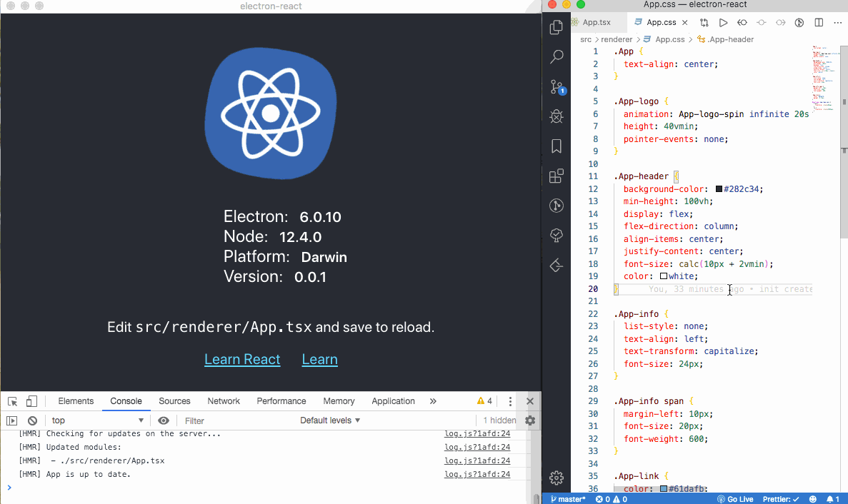Image resolution: width=848 pixels, height=504 pixels.
Task: Click the code minimap in the editor
Action: pos(824,79)
